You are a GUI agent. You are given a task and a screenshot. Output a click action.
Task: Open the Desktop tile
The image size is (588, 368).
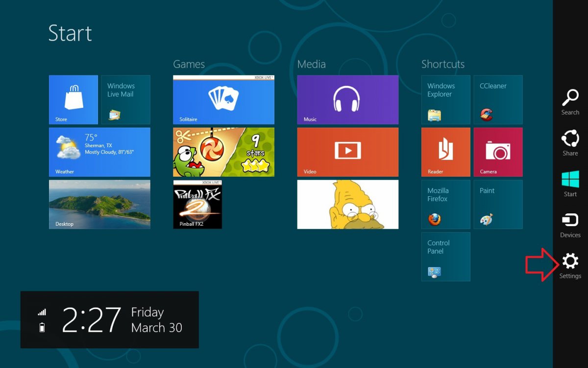pyautogui.click(x=99, y=204)
